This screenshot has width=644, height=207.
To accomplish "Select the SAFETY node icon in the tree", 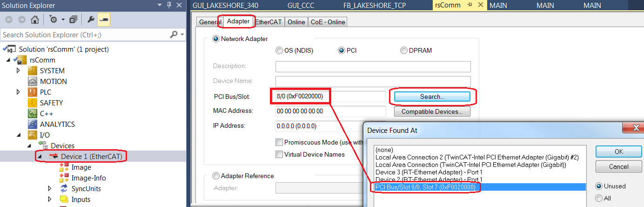I will (x=33, y=103).
